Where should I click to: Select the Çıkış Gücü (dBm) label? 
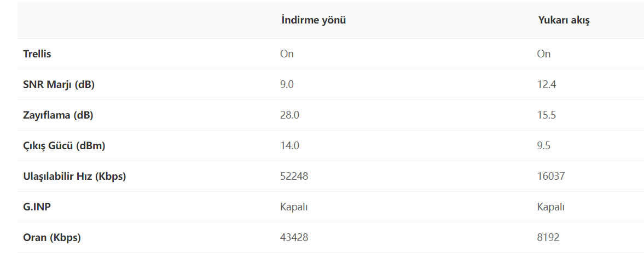click(64, 146)
